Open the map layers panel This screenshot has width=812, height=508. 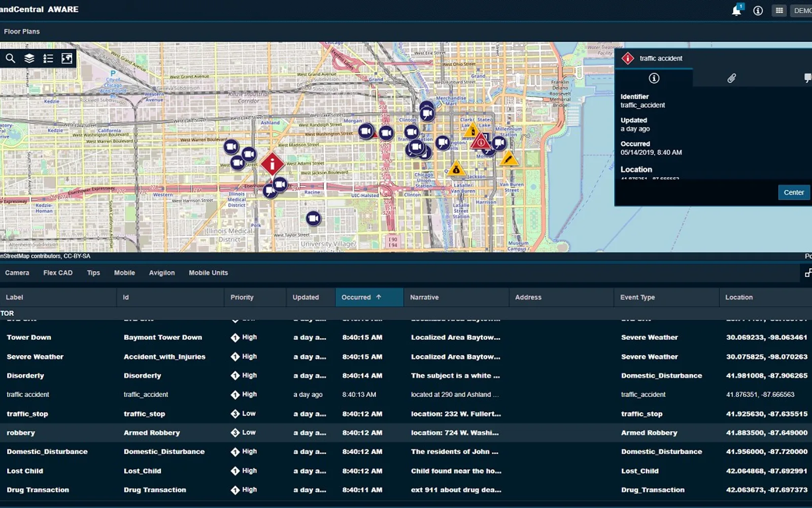[29, 58]
